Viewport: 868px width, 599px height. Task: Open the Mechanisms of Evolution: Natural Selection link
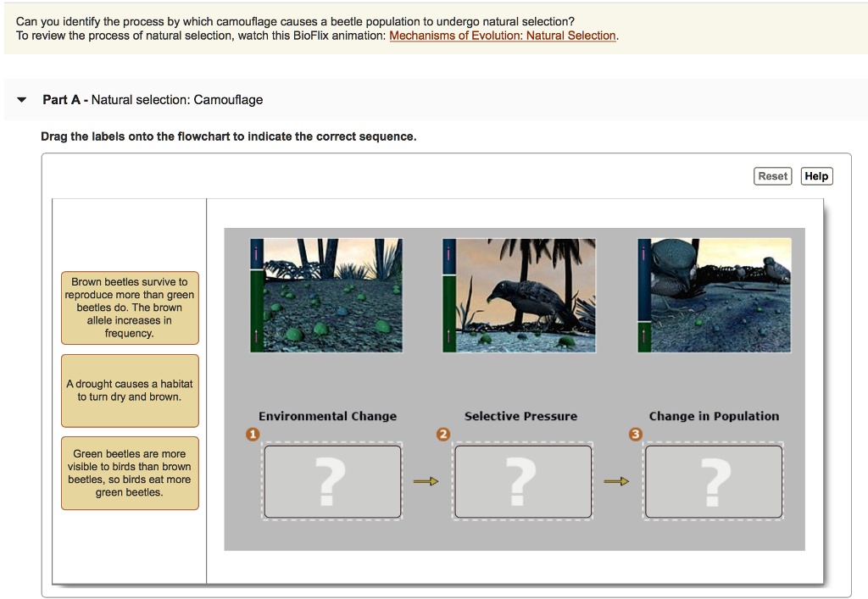pos(502,36)
